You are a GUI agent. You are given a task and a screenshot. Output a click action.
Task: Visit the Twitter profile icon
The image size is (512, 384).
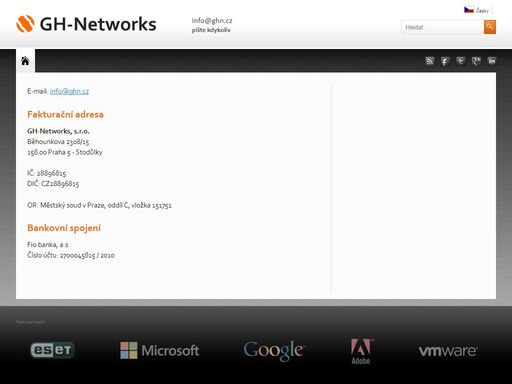(x=460, y=61)
